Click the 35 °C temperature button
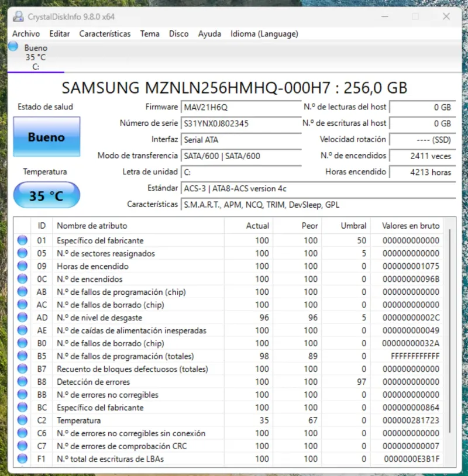The width and height of the screenshot is (468, 476). pos(46,195)
